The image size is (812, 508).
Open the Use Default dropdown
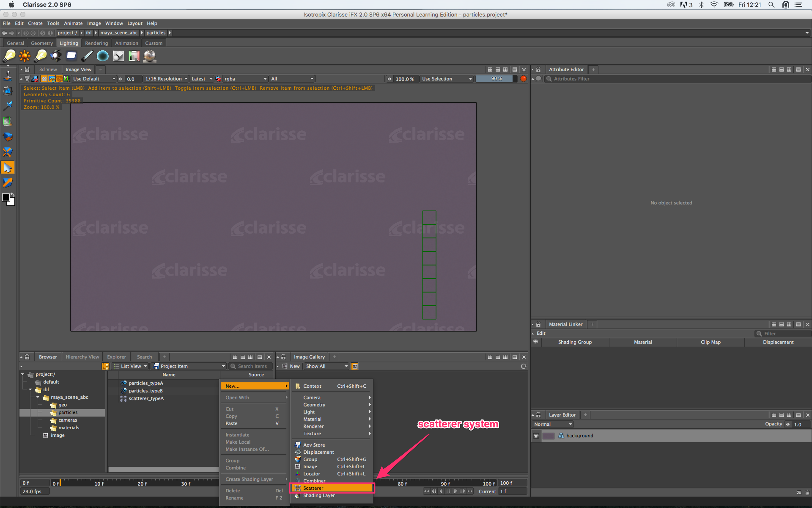point(94,79)
